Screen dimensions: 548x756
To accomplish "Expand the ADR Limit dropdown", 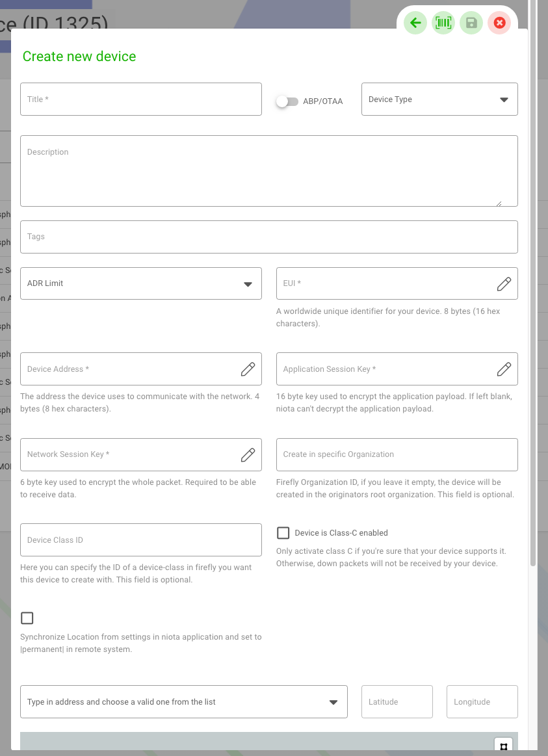I will tap(141, 283).
